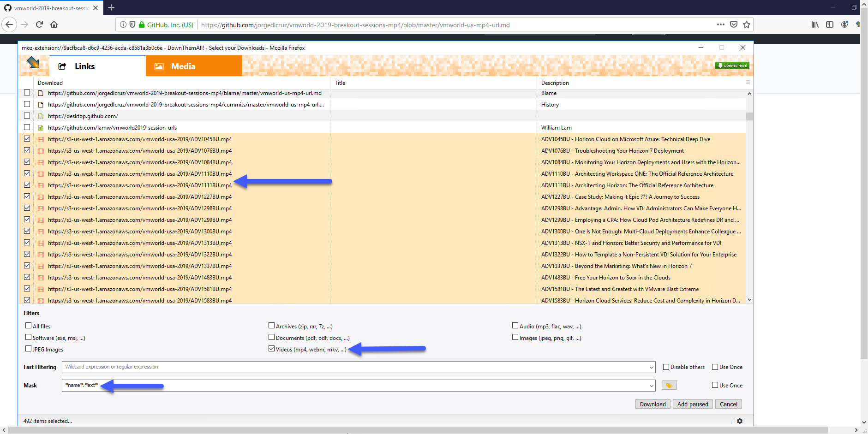Screen dimensions: 868x434
Task: Enable the JPEG Images filter
Action: [29, 349]
